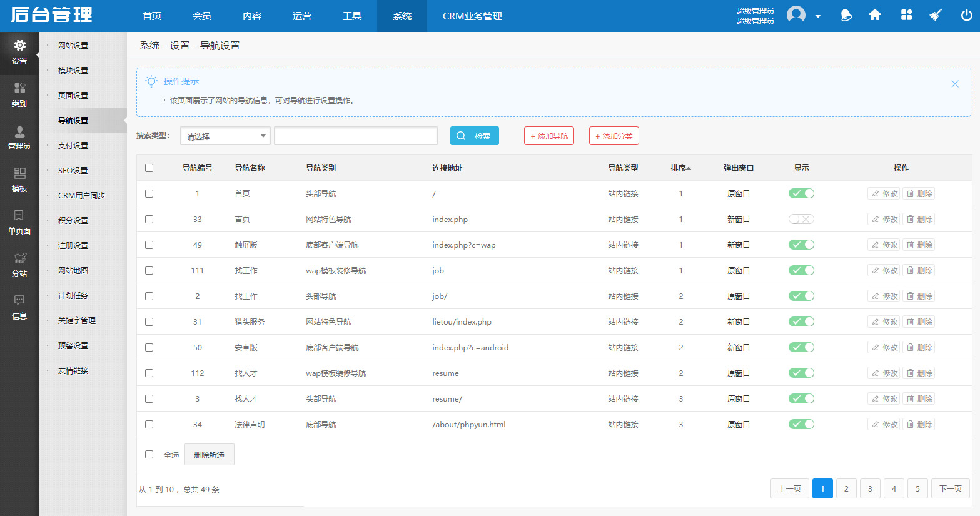Check the checkbox for row 猎头服务
The height and width of the screenshot is (516, 980).
[x=149, y=321]
